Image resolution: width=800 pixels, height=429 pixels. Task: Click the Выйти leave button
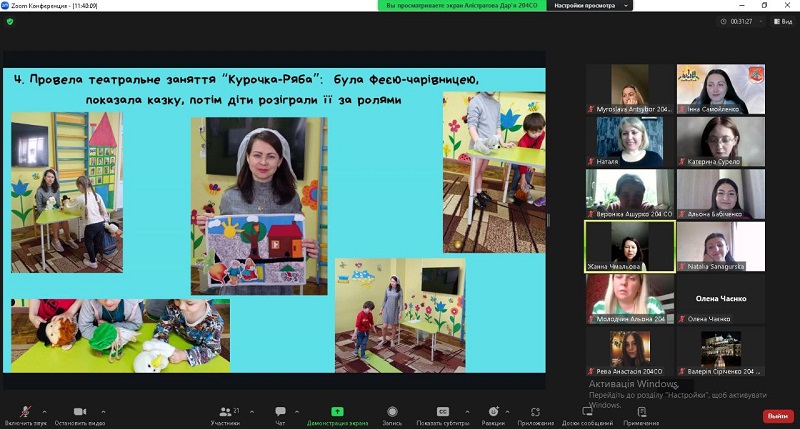tap(777, 416)
